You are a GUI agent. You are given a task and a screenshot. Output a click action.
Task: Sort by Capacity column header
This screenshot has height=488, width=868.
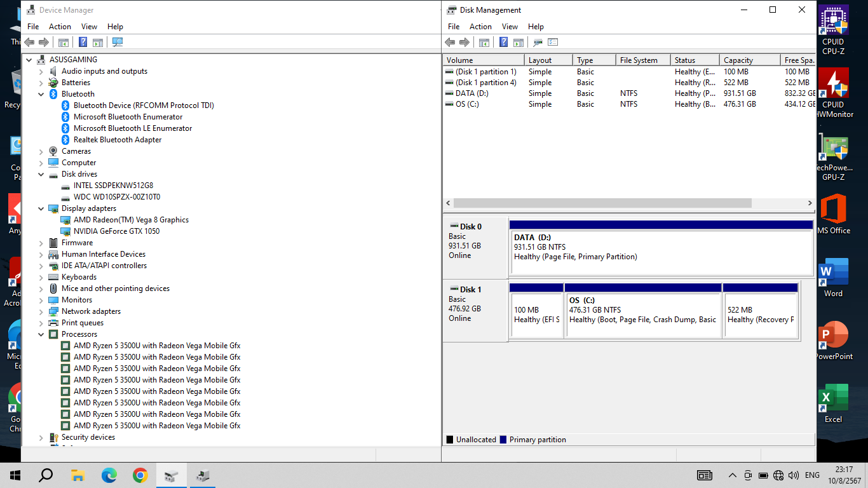(x=750, y=60)
